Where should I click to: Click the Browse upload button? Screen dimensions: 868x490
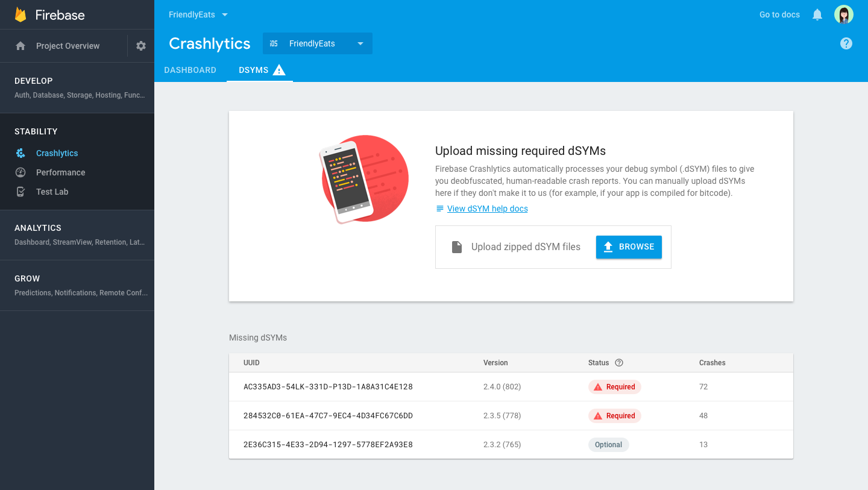629,247
